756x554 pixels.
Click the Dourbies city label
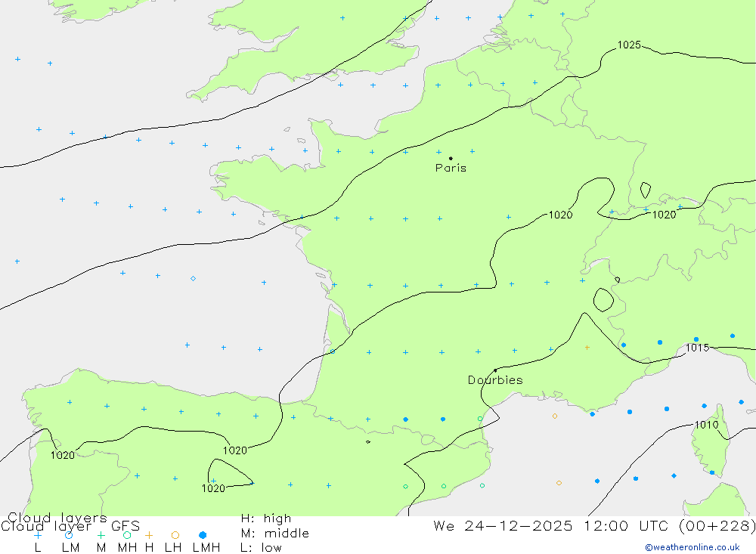pyautogui.click(x=495, y=380)
